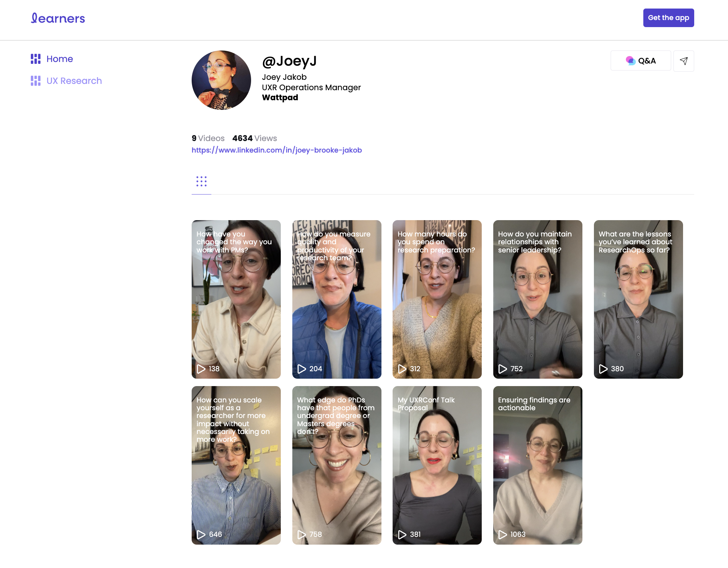The image size is (728, 568).
Task: Open the video about research preparation hours
Action: 437,299
